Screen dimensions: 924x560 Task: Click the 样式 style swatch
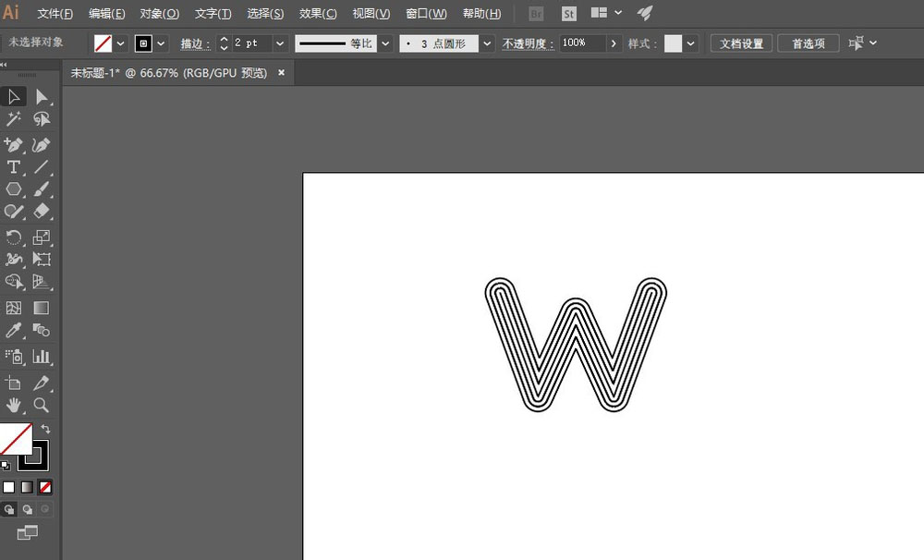click(x=673, y=43)
